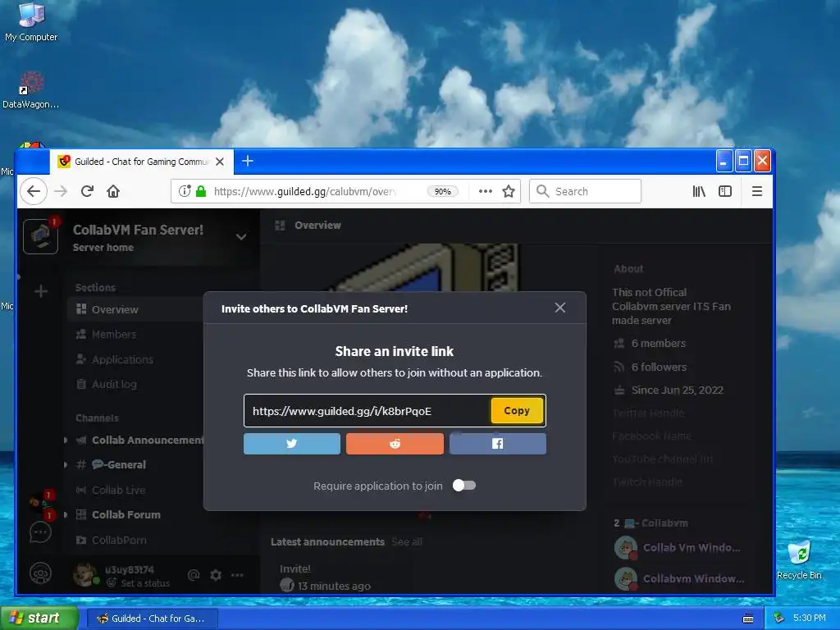This screenshot has height=630, width=840.
Task: Show site information icon
Action: click(185, 191)
